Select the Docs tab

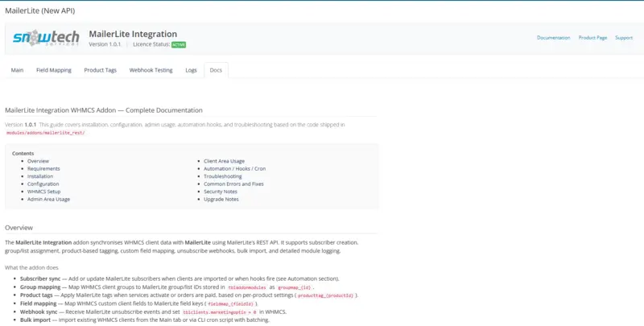(x=216, y=70)
